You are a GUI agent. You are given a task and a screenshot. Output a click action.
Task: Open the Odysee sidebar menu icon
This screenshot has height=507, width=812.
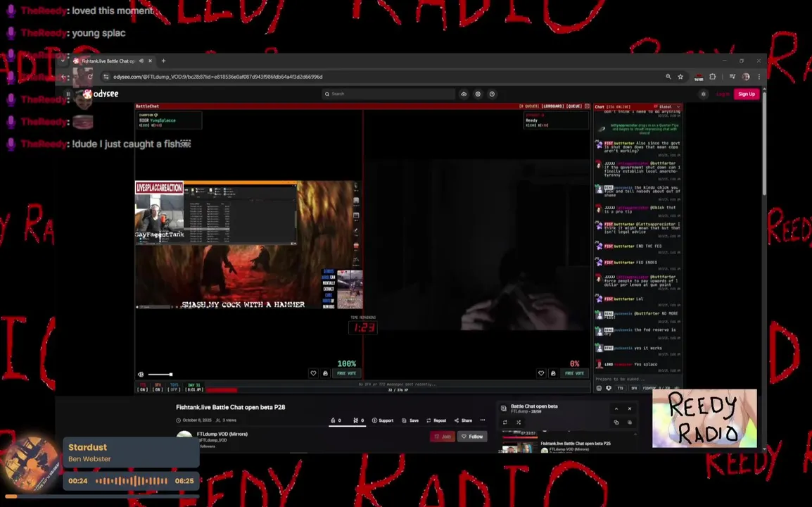[68, 94]
